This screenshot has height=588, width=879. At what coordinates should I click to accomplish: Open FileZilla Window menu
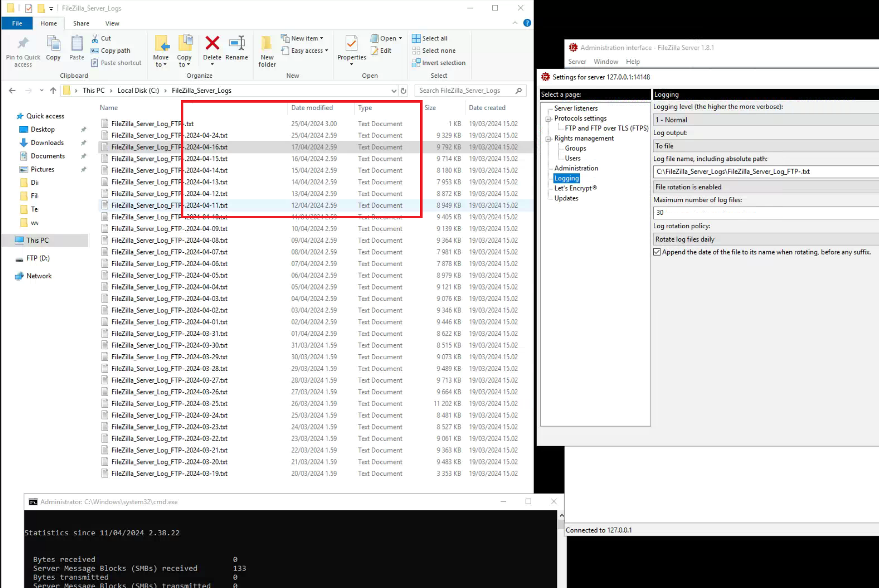pyautogui.click(x=606, y=62)
